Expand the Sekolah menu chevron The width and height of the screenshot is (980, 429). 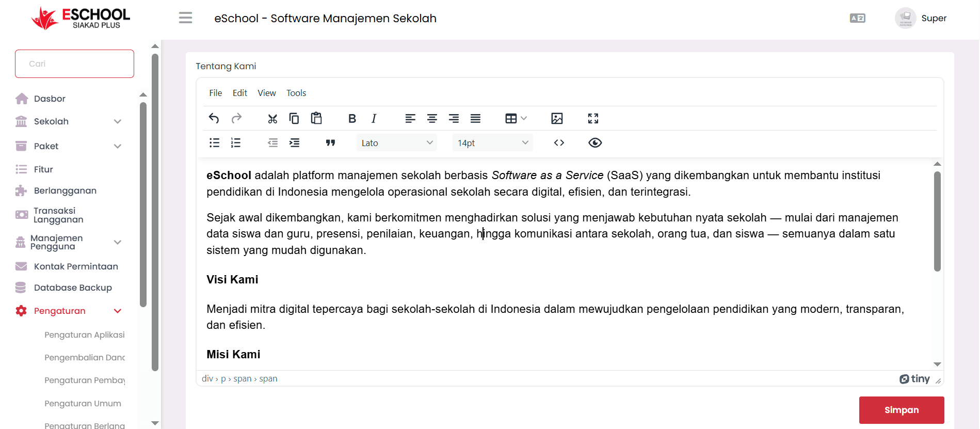[118, 121]
